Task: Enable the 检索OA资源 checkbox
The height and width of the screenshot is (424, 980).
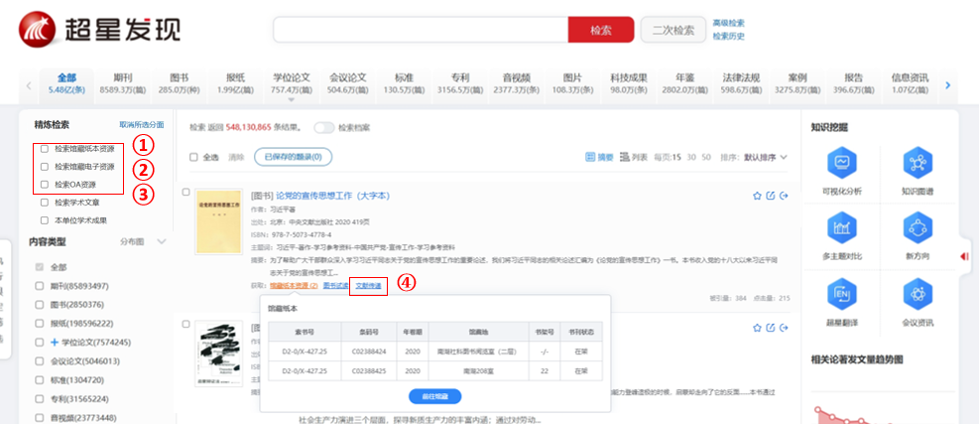Action: (x=45, y=185)
